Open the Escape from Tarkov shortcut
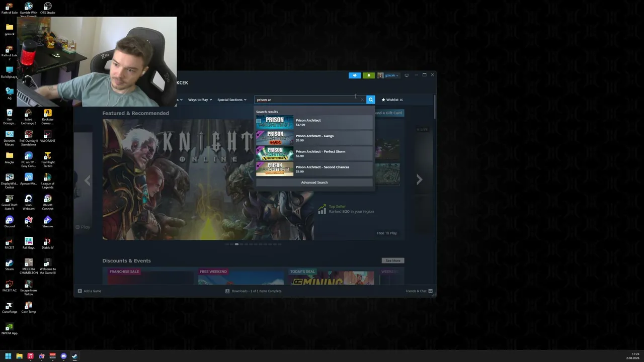The width and height of the screenshot is (644, 362). (29, 287)
